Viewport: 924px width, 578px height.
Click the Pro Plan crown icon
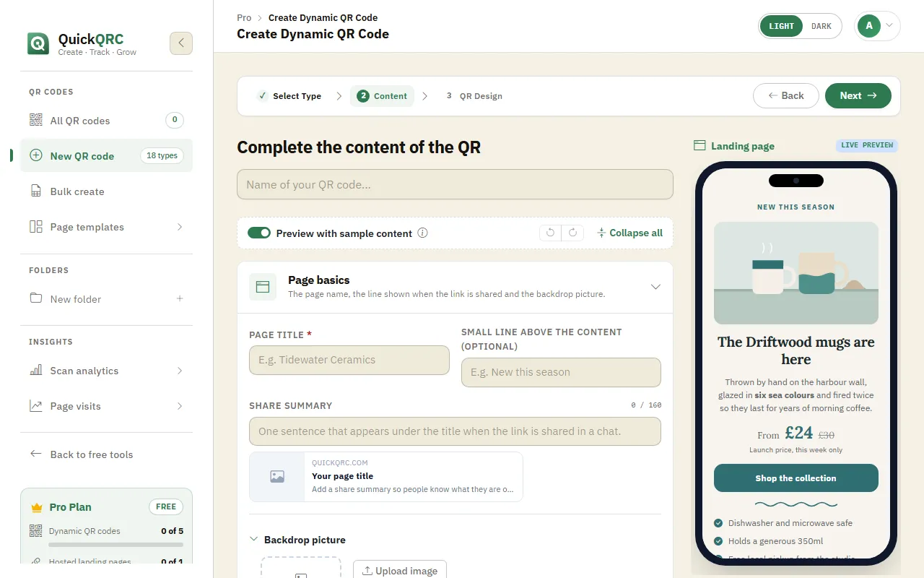[37, 507]
